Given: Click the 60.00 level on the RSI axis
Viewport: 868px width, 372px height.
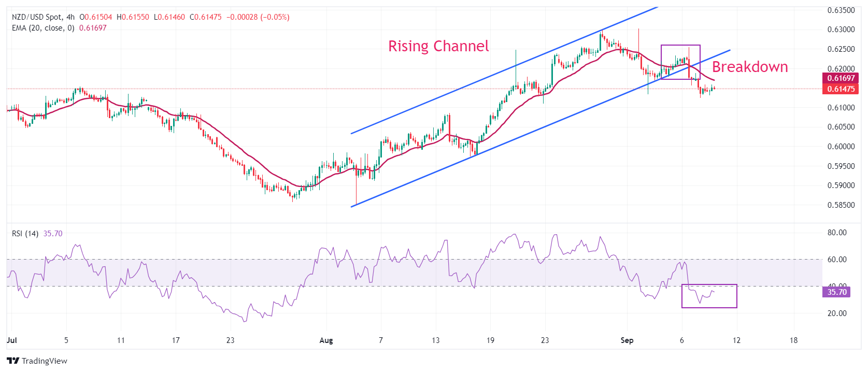Looking at the screenshot, I should click(837, 260).
